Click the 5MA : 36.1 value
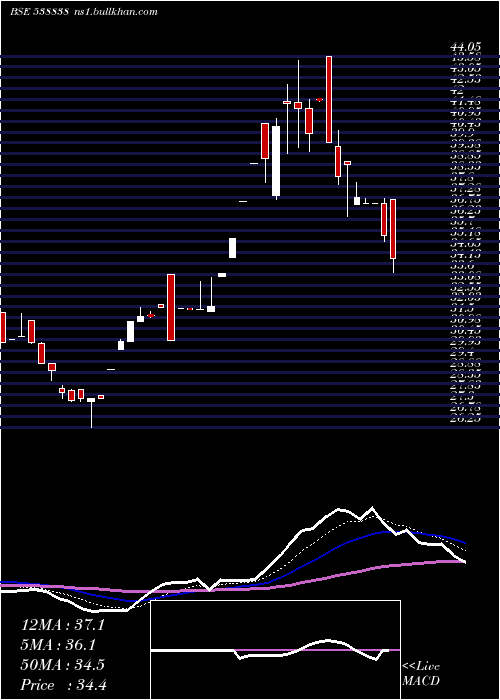 (x=59, y=645)
